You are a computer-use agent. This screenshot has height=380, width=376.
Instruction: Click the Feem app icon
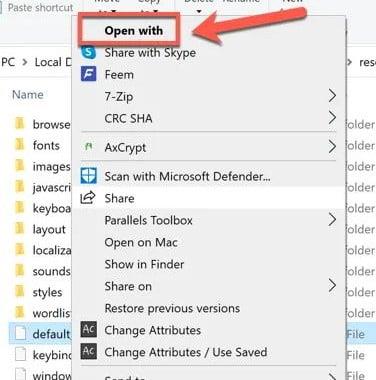(x=89, y=74)
